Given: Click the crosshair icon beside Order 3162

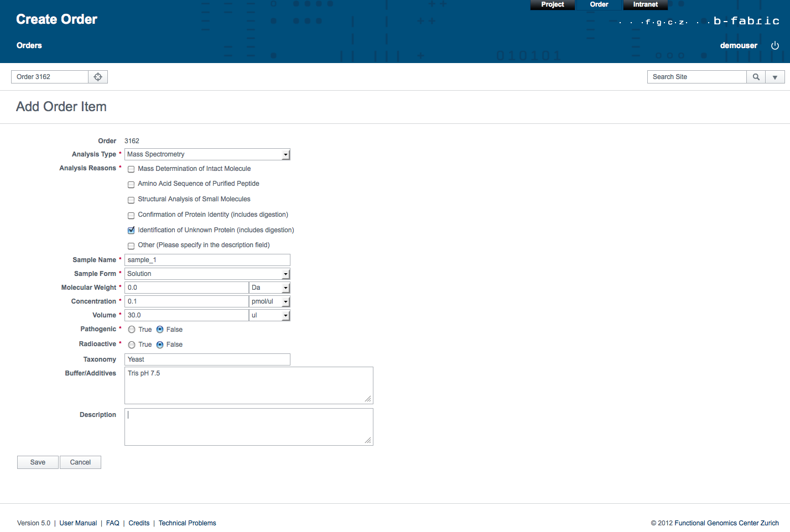Looking at the screenshot, I should [98, 77].
